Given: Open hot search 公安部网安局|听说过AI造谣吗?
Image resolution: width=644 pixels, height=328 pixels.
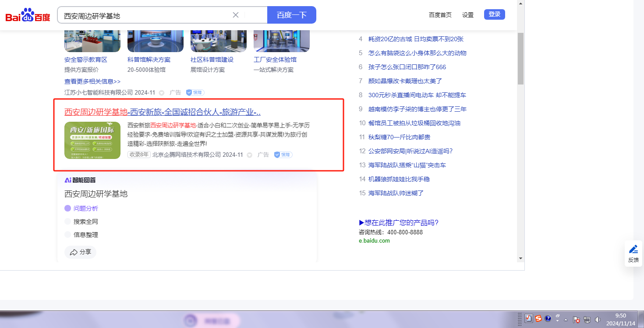Looking at the screenshot, I should point(410,151).
